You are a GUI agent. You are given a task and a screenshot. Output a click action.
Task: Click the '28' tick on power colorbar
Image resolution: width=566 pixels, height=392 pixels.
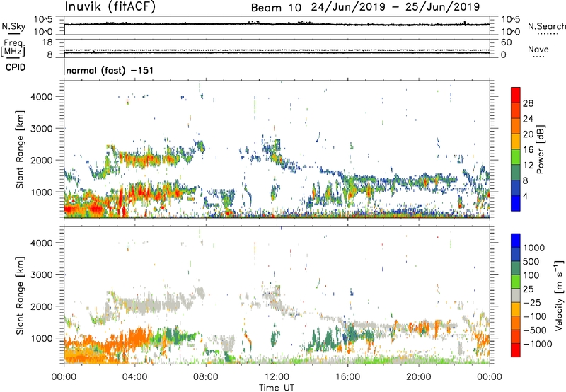pyautogui.click(x=528, y=103)
